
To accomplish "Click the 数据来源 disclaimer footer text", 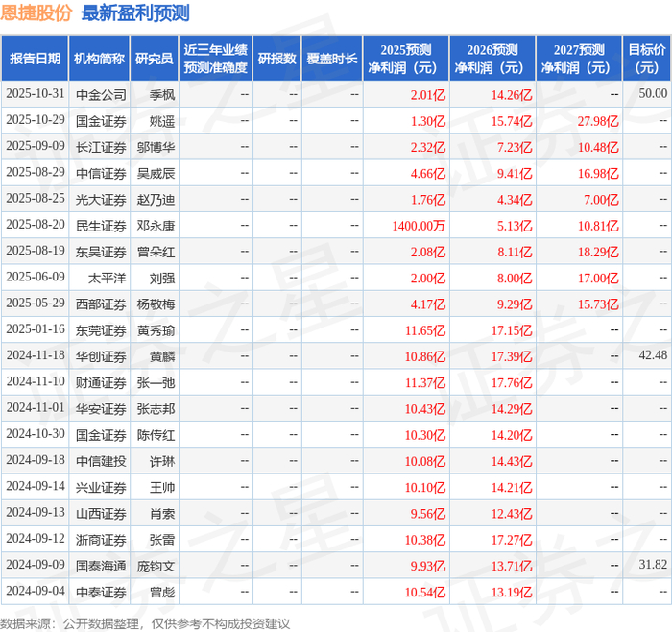I will 145,624.
